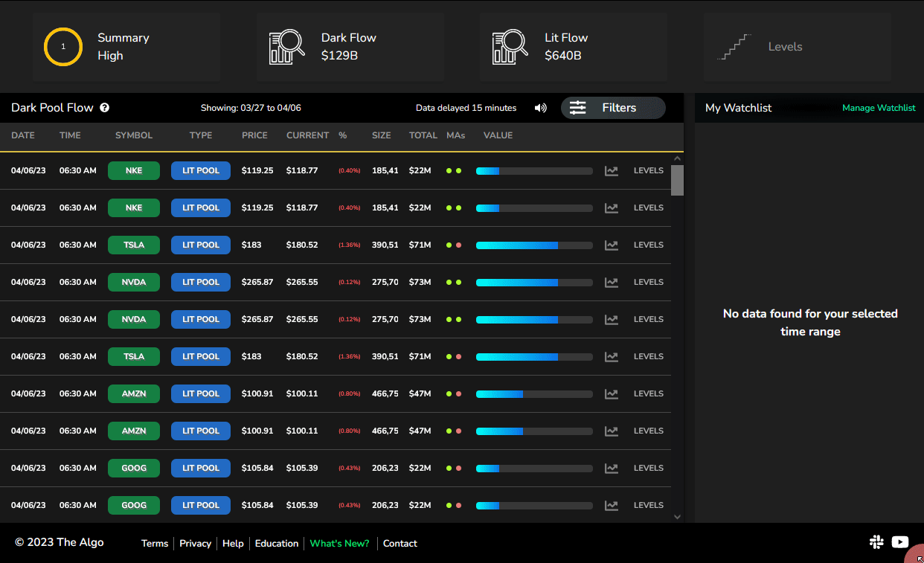Click LEVELS in the first NVDA row

pyautogui.click(x=649, y=282)
